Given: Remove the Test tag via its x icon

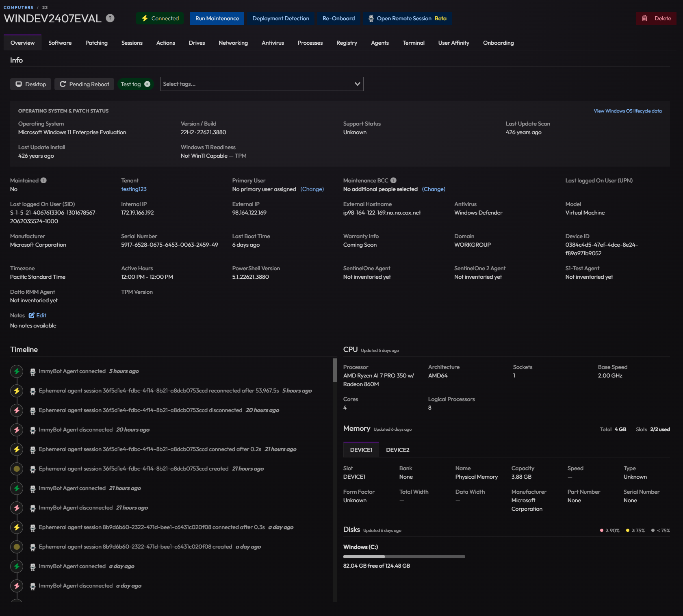Looking at the screenshot, I should [x=147, y=84].
